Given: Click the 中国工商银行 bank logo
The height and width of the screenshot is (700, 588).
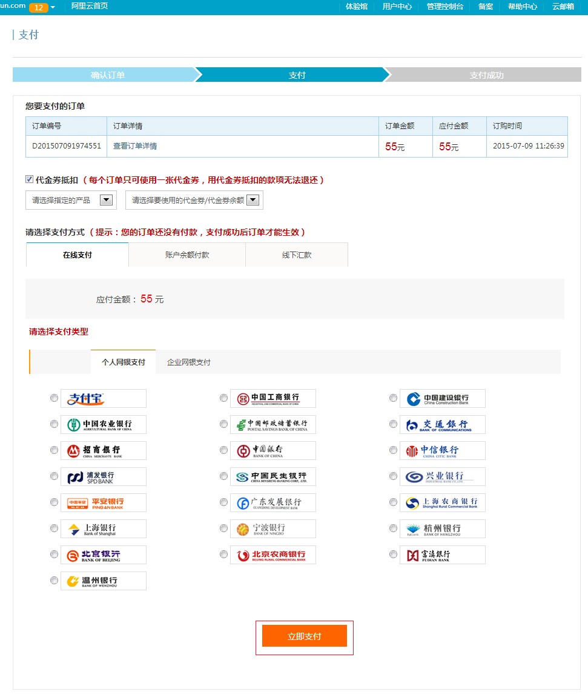Looking at the screenshot, I should [x=273, y=398].
